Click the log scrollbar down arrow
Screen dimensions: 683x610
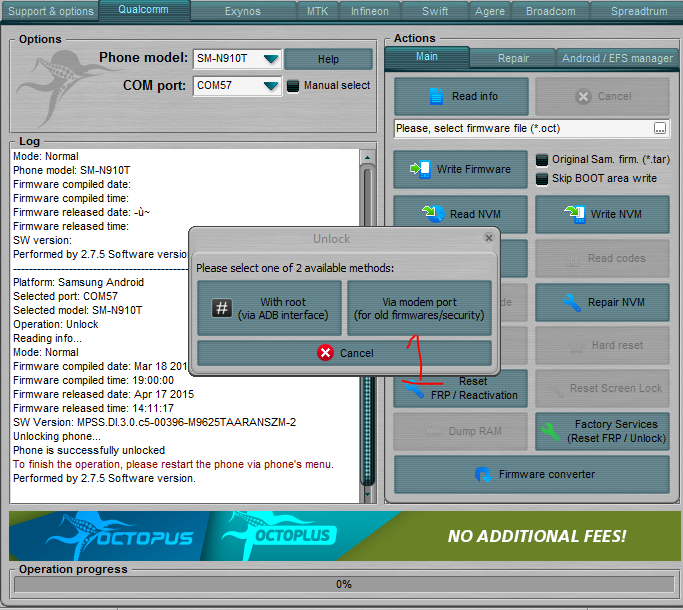[x=368, y=494]
